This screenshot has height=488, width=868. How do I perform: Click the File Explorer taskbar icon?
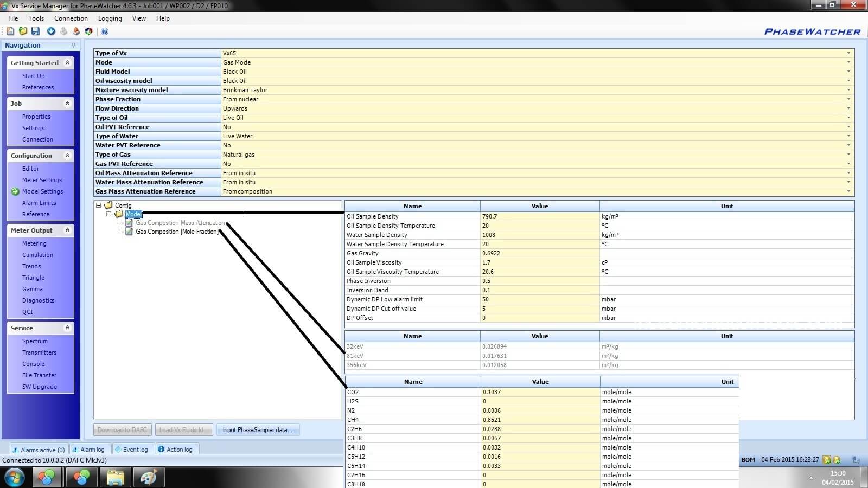pyautogui.click(x=116, y=478)
